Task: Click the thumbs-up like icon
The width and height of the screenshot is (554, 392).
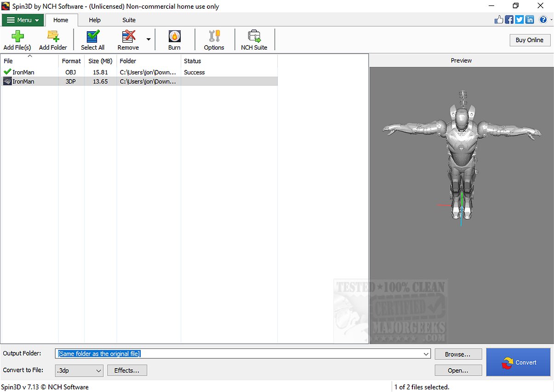Action: [499, 19]
